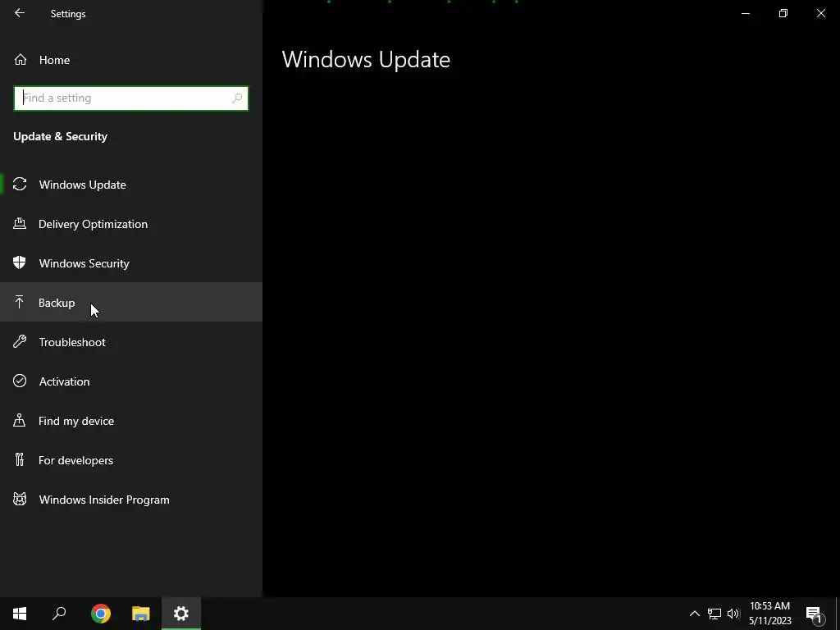Open the volume speaker tray icon
The image size is (840, 630).
733,614
